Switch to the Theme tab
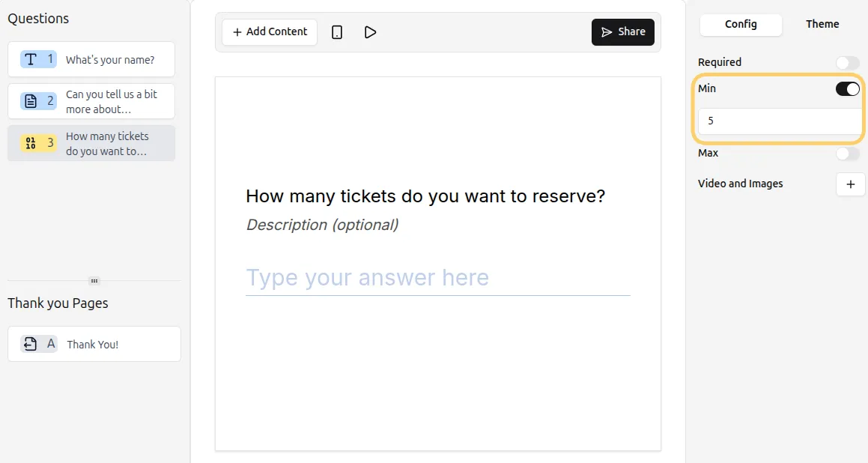Screen dimensions: 868x463 point(822,25)
